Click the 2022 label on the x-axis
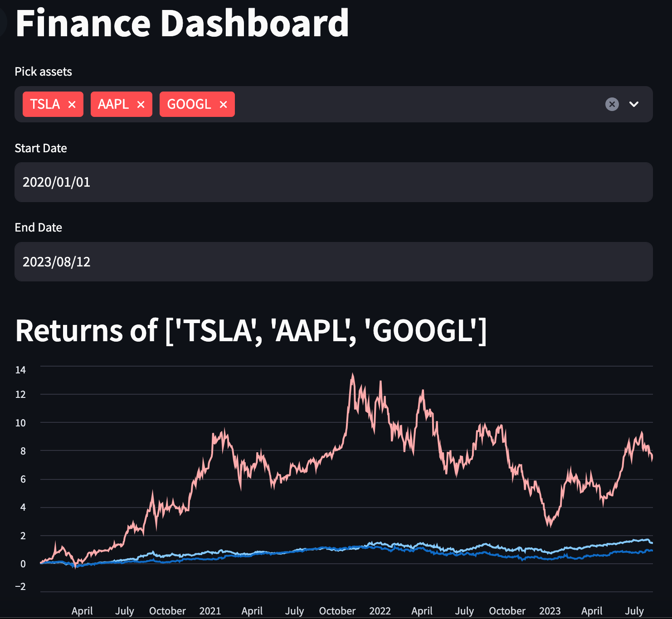 (380, 611)
